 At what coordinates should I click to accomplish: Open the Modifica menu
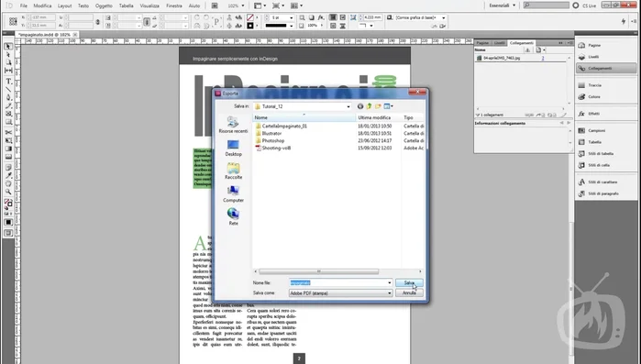coord(42,6)
